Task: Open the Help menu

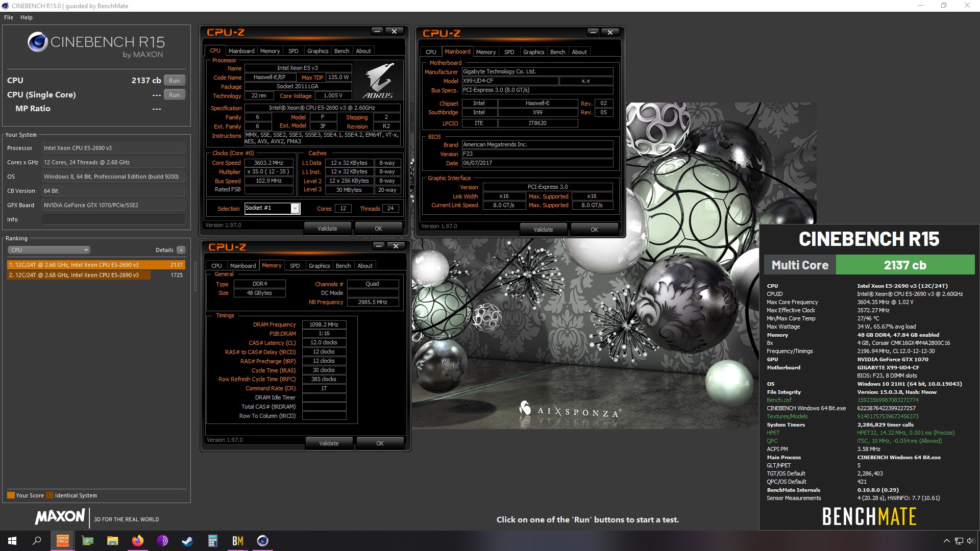Action: [x=27, y=17]
